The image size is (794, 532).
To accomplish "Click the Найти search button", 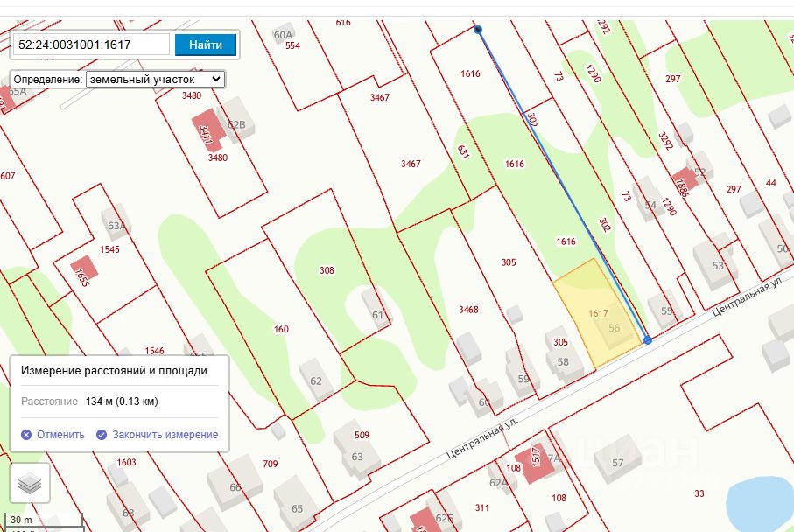I will 206,45.
